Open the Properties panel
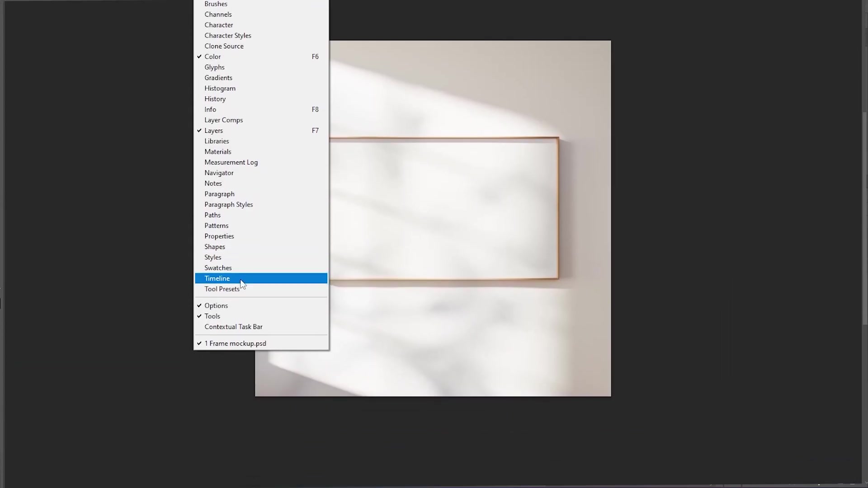Image resolution: width=868 pixels, height=488 pixels. 219,236
